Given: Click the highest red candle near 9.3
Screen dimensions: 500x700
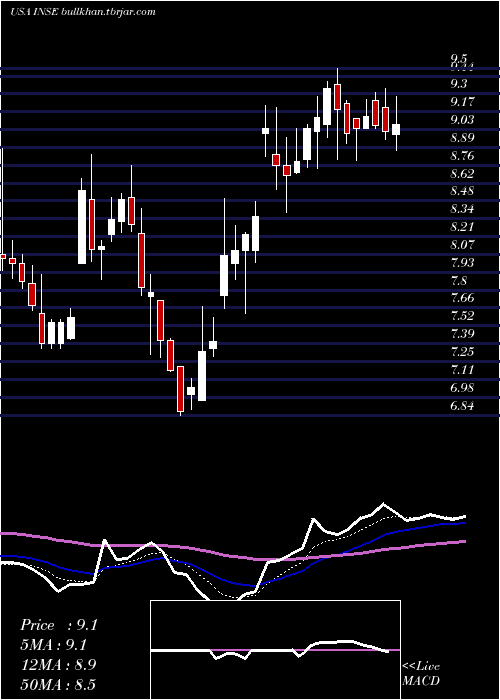Looking at the screenshot, I should click(x=337, y=96).
